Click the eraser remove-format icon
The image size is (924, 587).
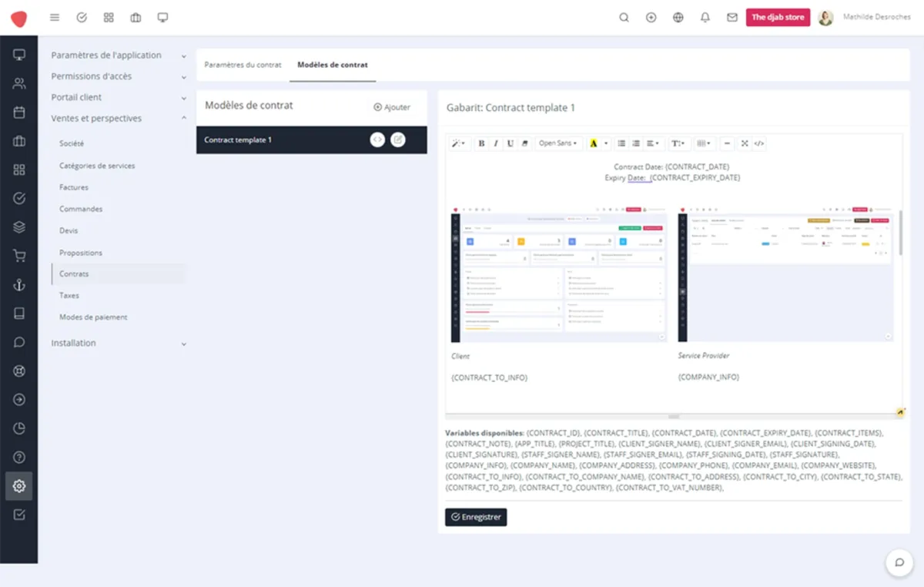pos(525,143)
